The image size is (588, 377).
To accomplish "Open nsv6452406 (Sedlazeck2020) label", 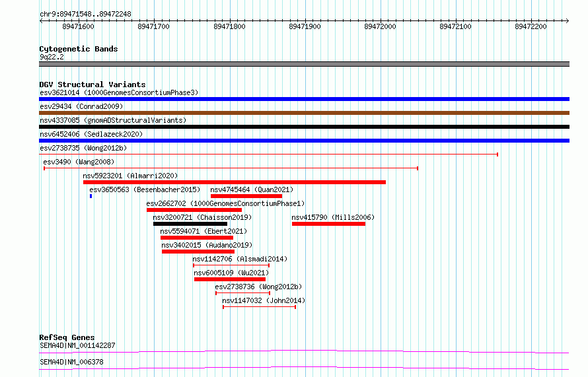I will click(91, 134).
